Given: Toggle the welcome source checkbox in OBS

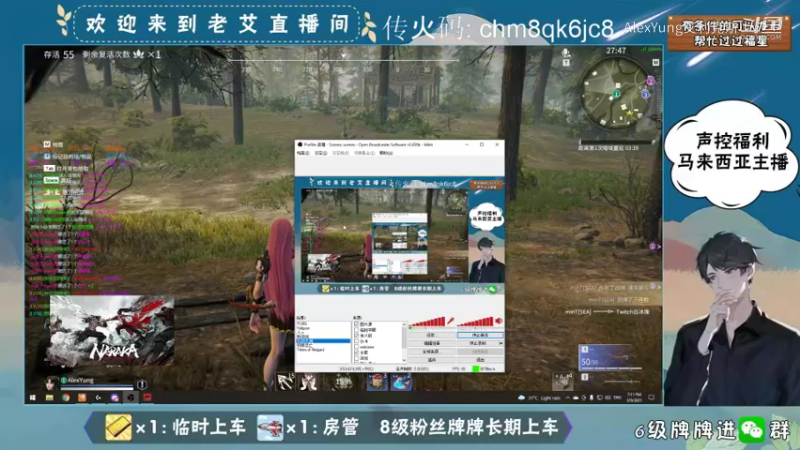Looking at the screenshot, I should 357,347.
